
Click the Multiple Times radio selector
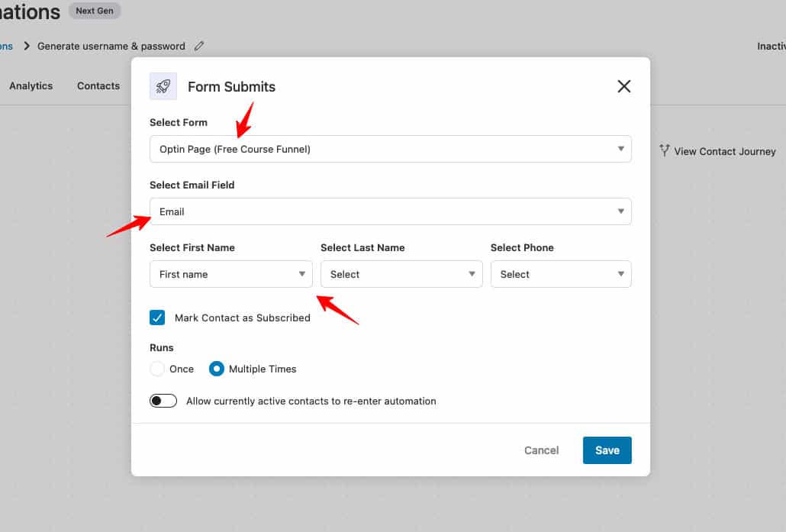216,369
